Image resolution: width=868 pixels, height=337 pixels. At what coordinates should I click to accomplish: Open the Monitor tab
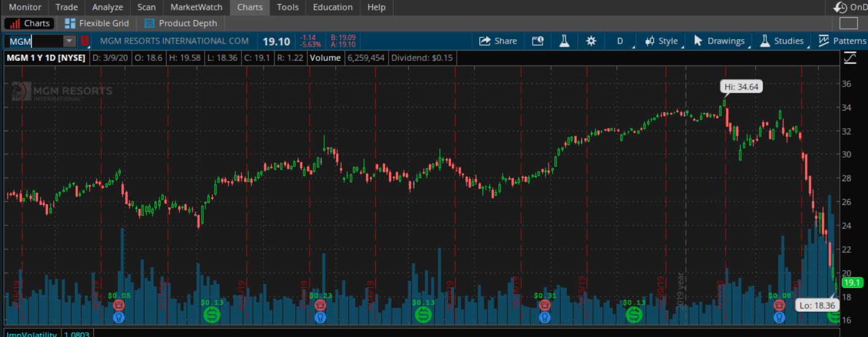[x=25, y=7]
